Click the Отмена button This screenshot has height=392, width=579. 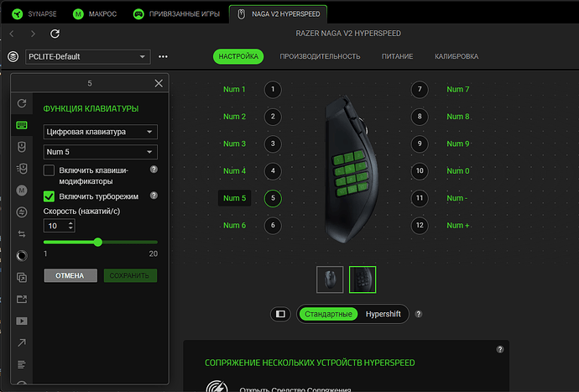coord(70,275)
